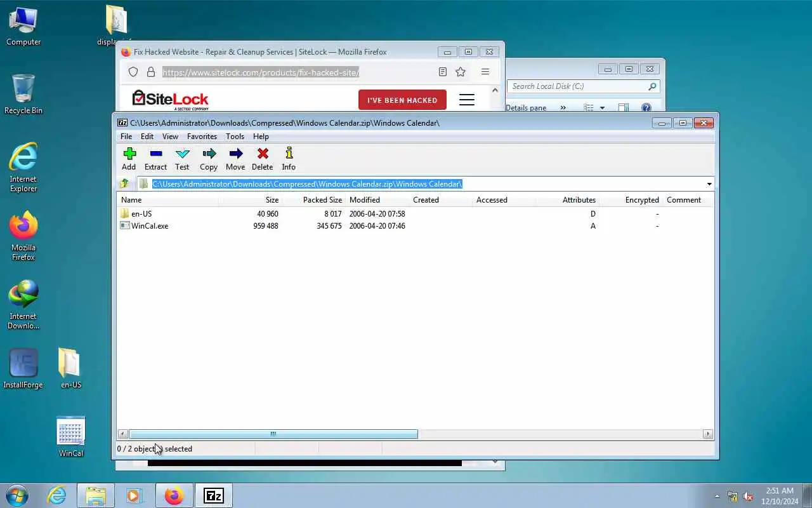The height and width of the screenshot is (508, 812).
Task: Click the 7-Zip taskbar button
Action: [214, 495]
